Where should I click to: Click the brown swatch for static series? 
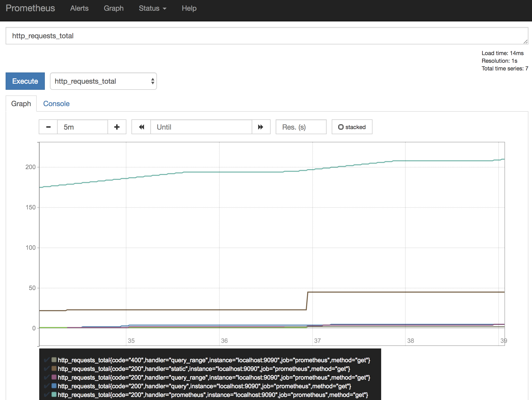point(54,368)
